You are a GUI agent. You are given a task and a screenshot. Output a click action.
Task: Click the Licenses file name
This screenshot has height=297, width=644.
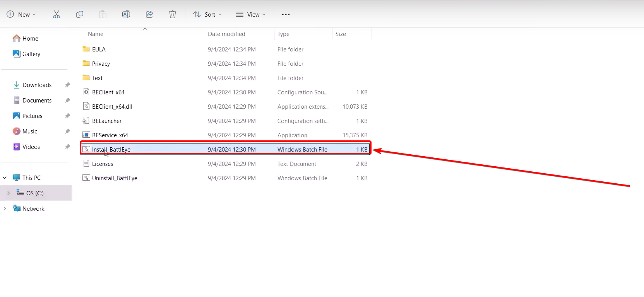(103, 164)
